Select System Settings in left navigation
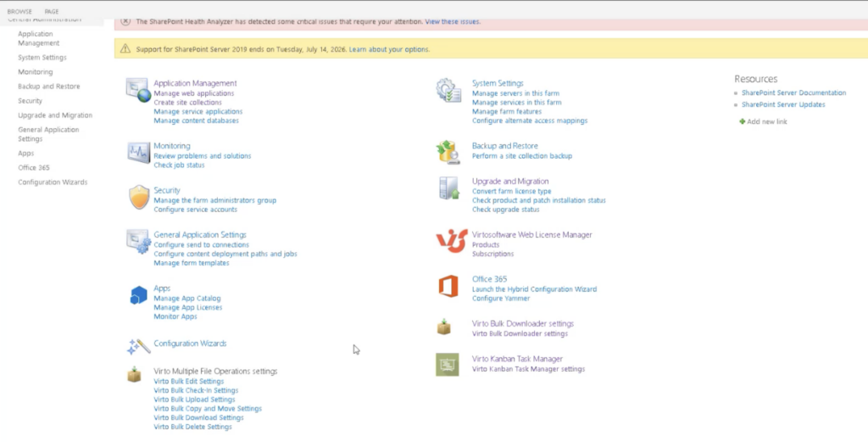This screenshot has width=868, height=442. point(42,58)
